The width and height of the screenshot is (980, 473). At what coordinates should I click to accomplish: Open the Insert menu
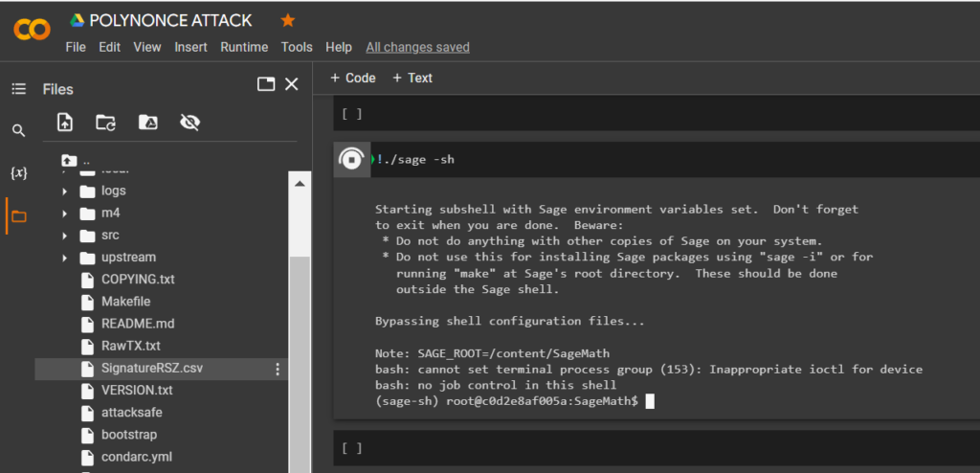(x=190, y=47)
